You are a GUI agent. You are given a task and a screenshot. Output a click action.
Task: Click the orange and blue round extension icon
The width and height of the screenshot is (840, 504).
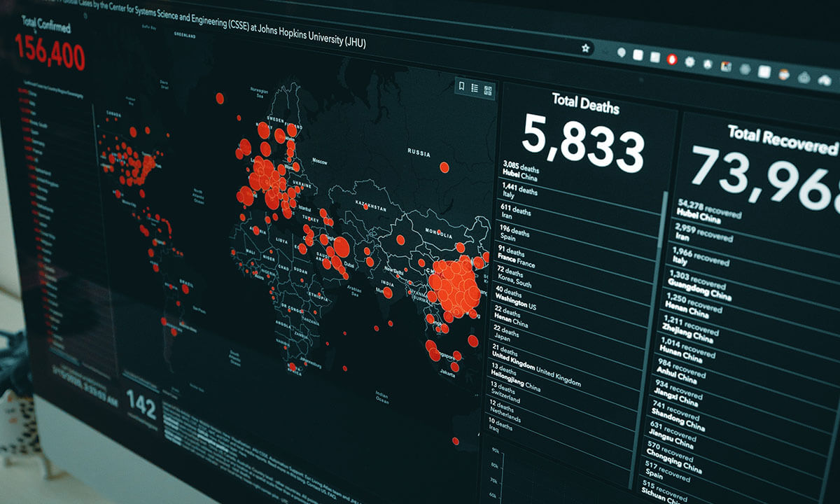785,74
